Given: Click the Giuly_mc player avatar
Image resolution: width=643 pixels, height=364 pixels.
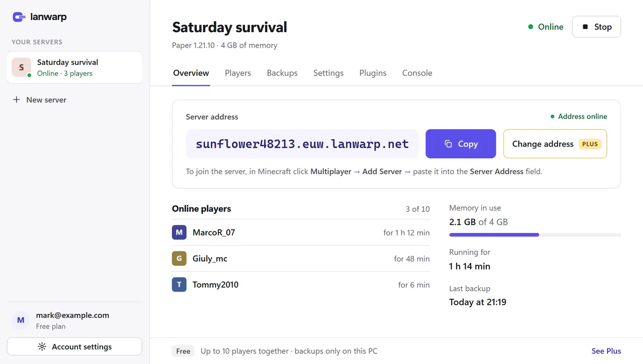Looking at the screenshot, I should 179,259.
